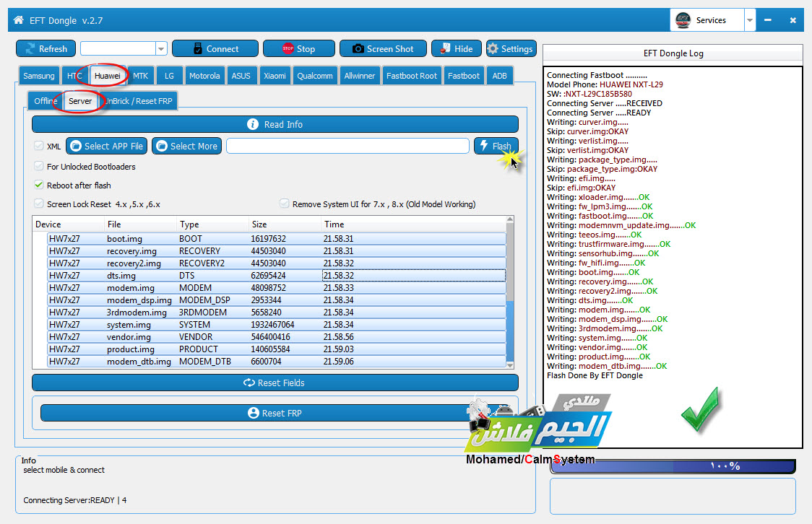Click the HUAWEI NXT-L29 model text in log
This screenshot has width=812, height=524.
tap(631, 84)
